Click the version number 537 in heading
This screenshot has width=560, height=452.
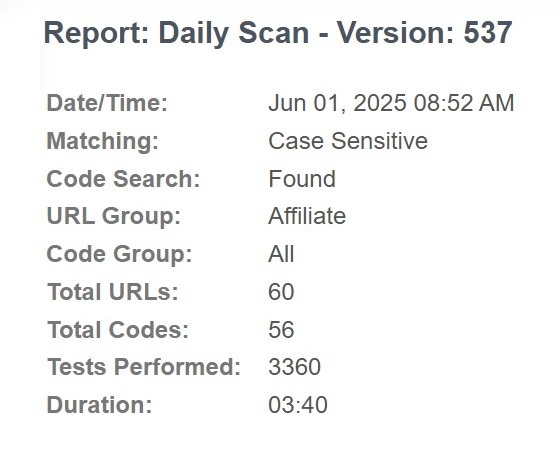(488, 32)
